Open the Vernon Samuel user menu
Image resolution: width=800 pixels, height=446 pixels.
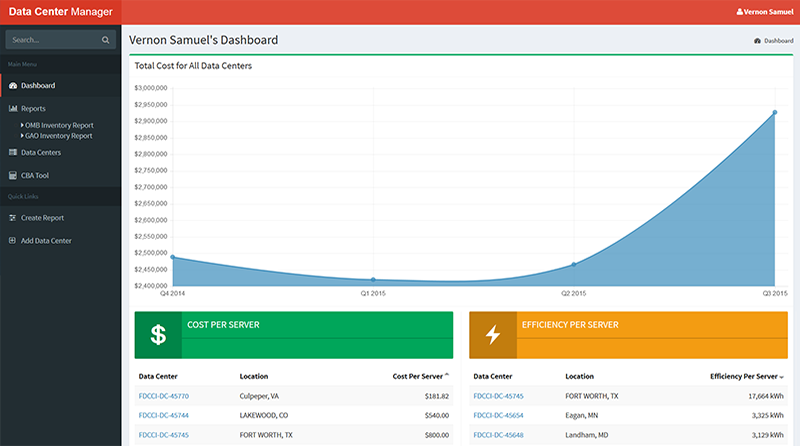point(765,12)
